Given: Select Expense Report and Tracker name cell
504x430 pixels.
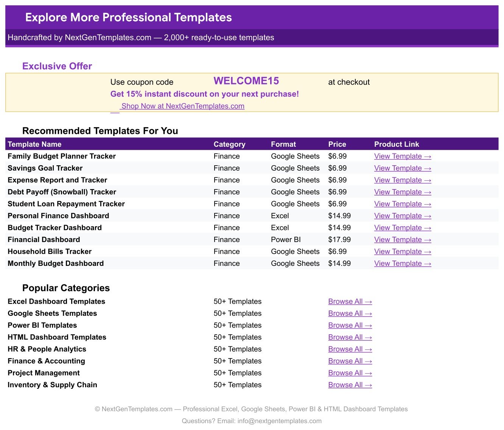Looking at the screenshot, I should coord(57,180).
